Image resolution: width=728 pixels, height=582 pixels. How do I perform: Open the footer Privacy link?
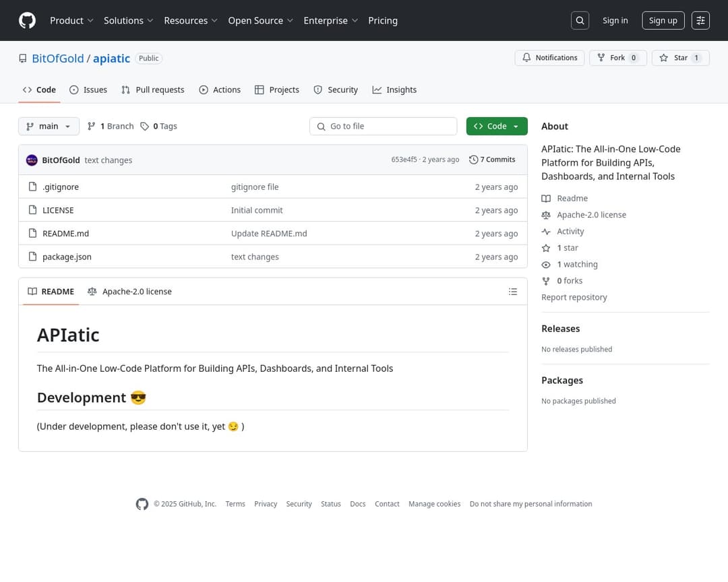pos(266,504)
